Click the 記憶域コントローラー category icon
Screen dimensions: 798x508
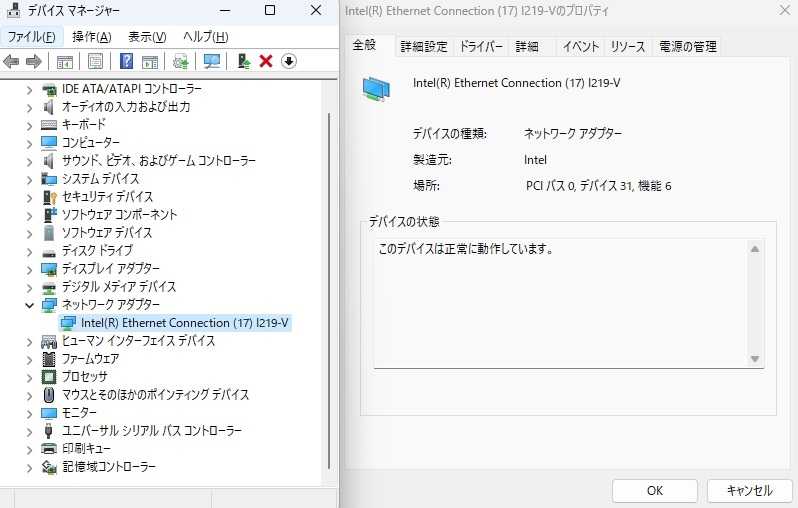(49, 467)
